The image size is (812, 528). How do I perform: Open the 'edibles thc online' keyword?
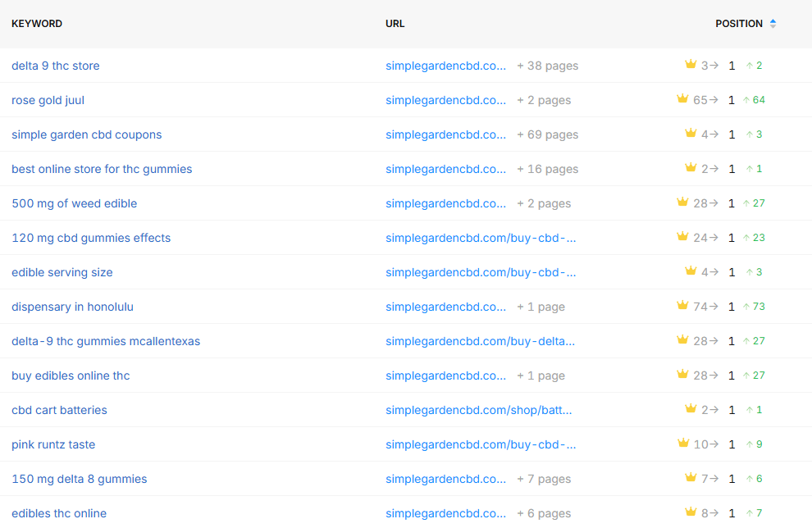(59, 513)
